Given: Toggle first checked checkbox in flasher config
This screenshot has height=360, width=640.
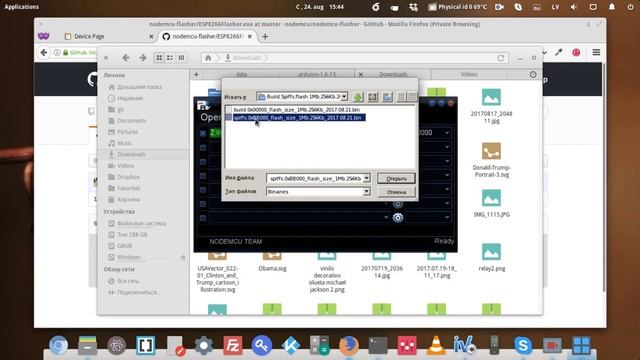Looking at the screenshot, I should [203, 133].
